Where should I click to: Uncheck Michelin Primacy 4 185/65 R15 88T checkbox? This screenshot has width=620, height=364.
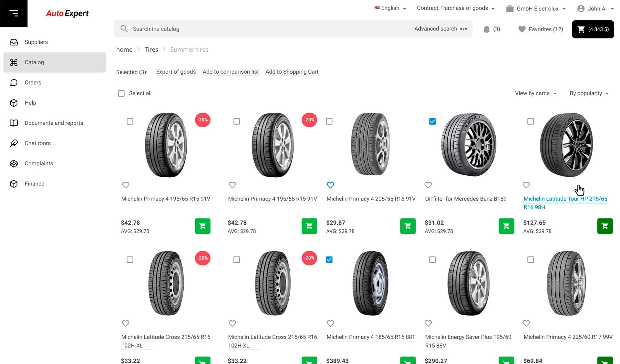coord(329,260)
